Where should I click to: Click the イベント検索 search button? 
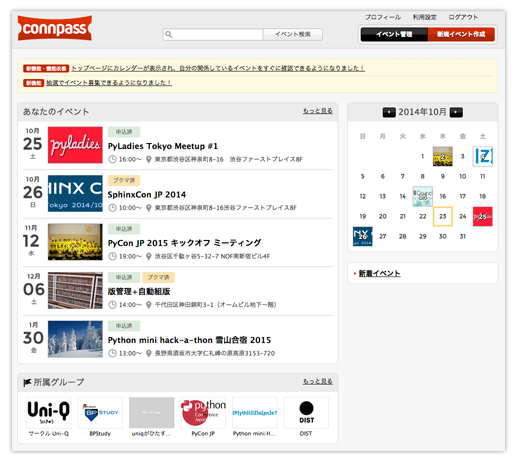[x=293, y=34]
